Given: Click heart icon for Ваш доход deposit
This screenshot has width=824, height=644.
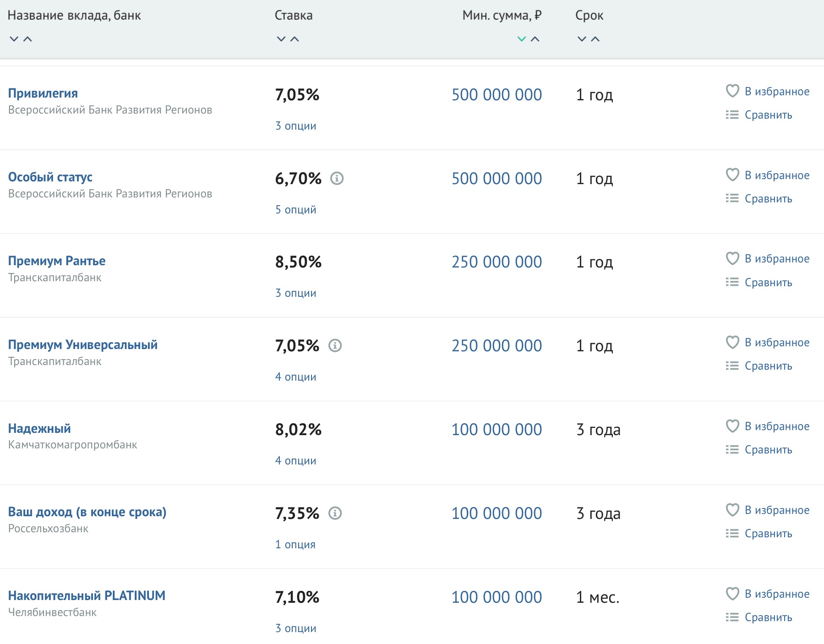Looking at the screenshot, I should (732, 510).
